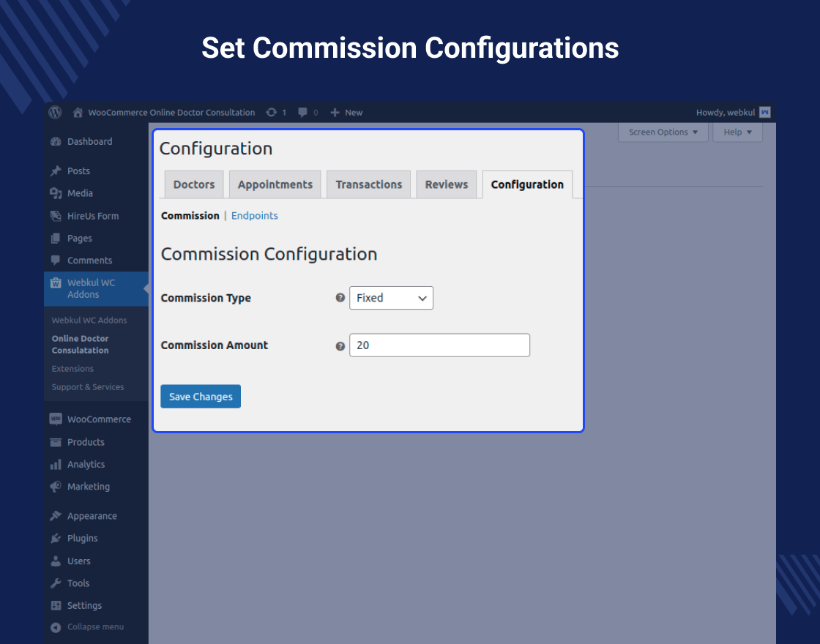
Task: Click the Save Changes button
Action: [x=201, y=397]
